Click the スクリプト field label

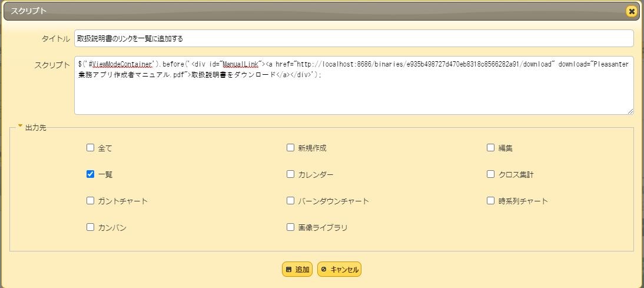[52, 65]
